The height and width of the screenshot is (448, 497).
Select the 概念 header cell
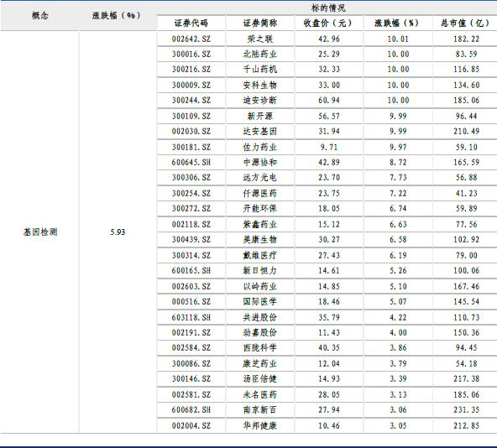tap(40, 16)
